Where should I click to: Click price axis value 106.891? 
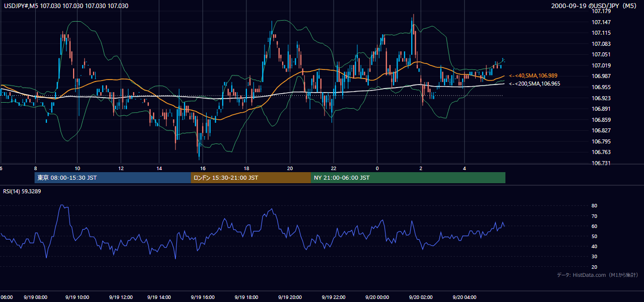click(602, 109)
